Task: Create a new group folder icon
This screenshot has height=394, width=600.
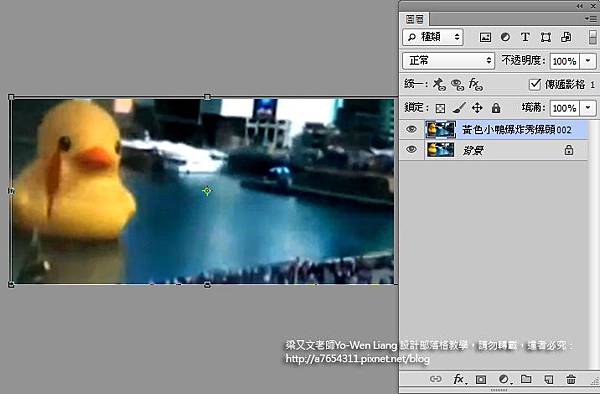Action: pyautogui.click(x=526, y=379)
